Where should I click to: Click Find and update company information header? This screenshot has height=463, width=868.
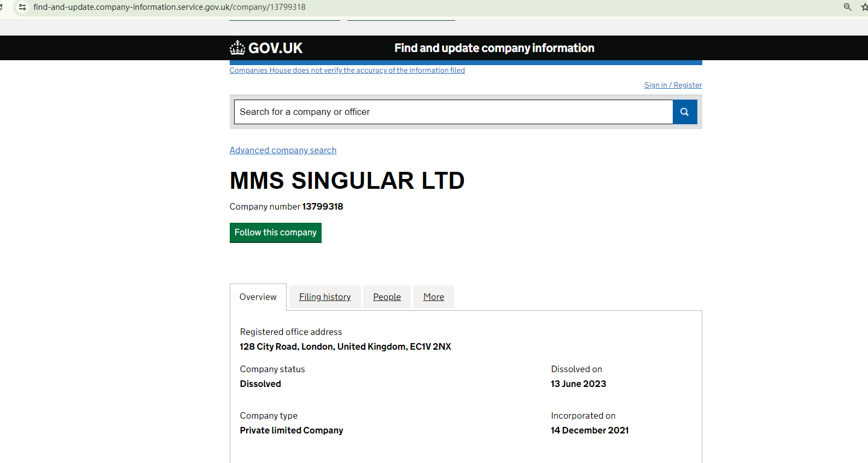coord(494,48)
